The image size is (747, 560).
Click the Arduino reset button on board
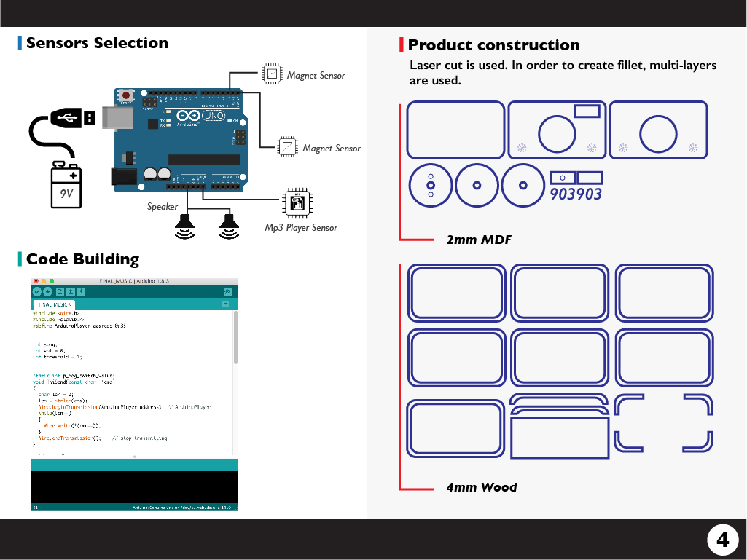127,96
